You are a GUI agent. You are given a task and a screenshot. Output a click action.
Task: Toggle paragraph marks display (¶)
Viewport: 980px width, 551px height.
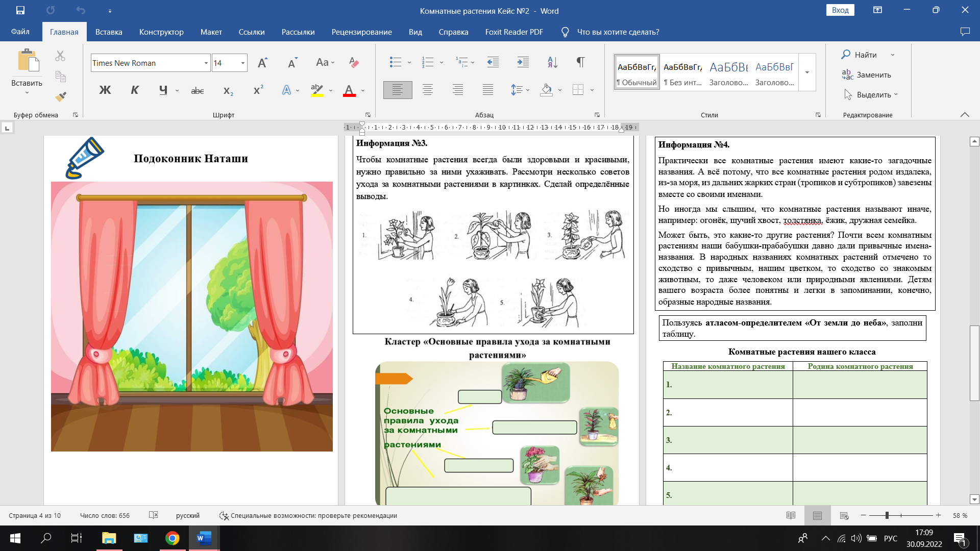[x=580, y=62]
